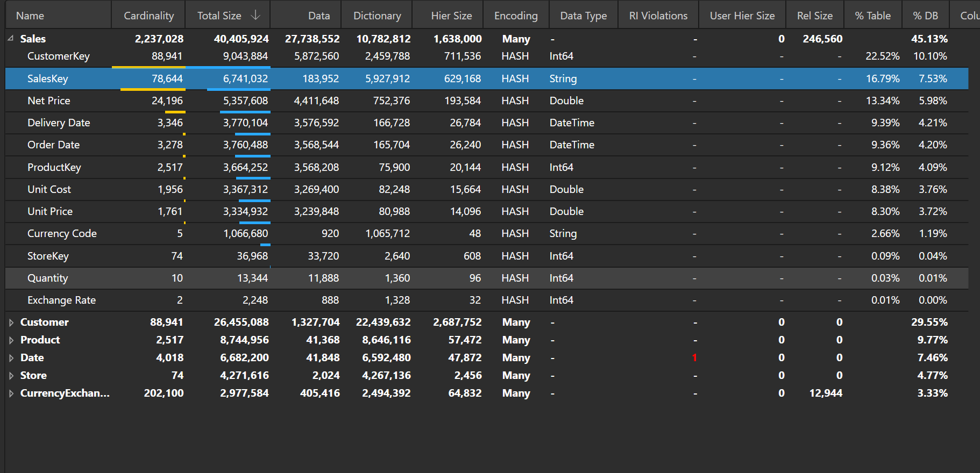The image size is (980, 473).
Task: Select the CustomerKey column row
Action: tap(58, 56)
